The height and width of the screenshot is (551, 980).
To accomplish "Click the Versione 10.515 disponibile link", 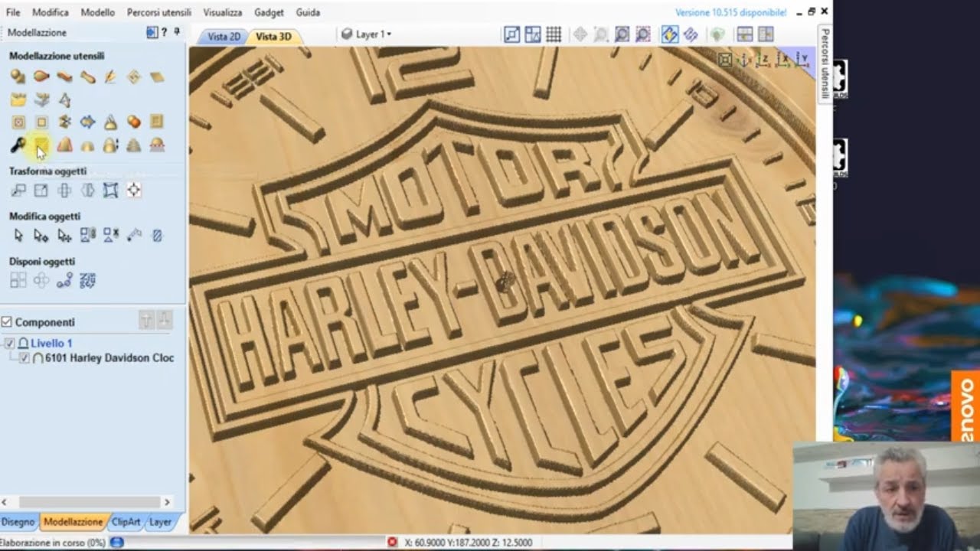I will point(730,12).
